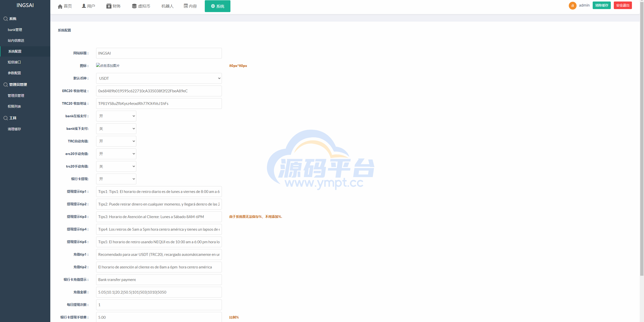Focus the ERC20 收款地址 input field

tap(159, 91)
